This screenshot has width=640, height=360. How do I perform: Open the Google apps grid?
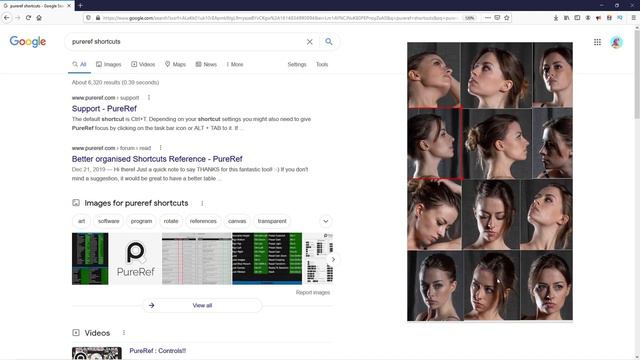[597, 42]
